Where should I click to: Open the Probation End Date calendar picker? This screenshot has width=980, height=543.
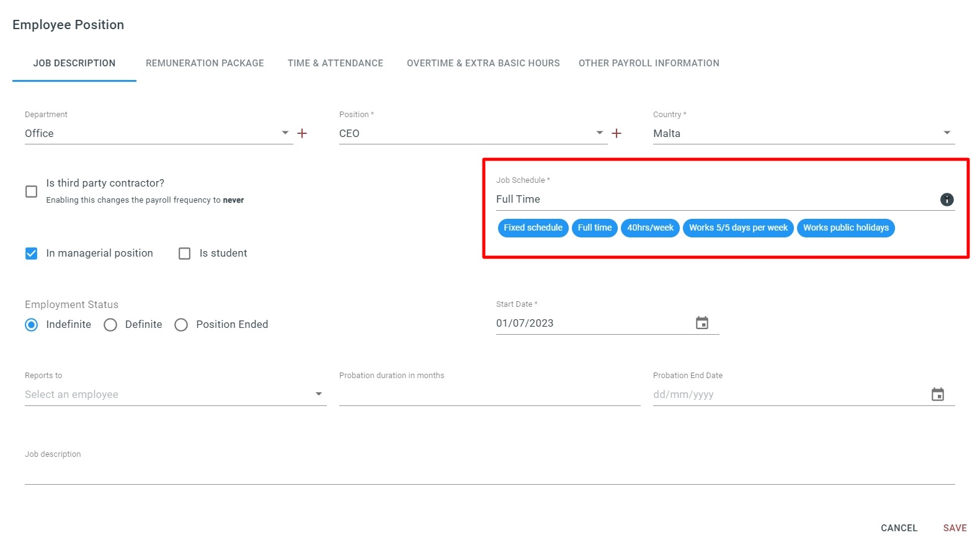tap(938, 394)
